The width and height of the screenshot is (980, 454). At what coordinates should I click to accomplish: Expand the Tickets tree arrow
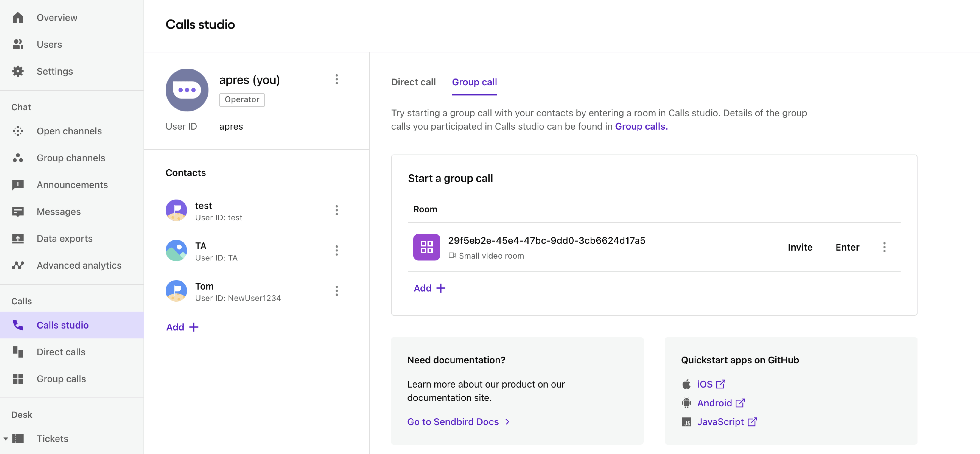pyautogui.click(x=6, y=439)
